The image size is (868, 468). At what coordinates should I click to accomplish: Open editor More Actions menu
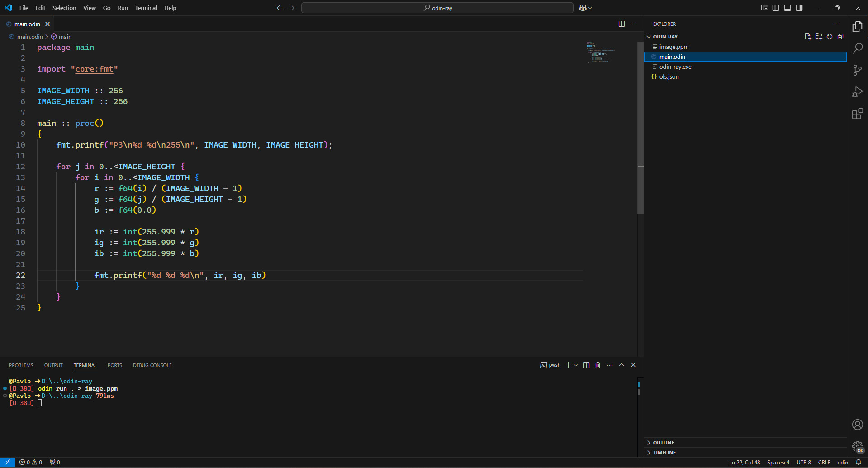click(633, 24)
